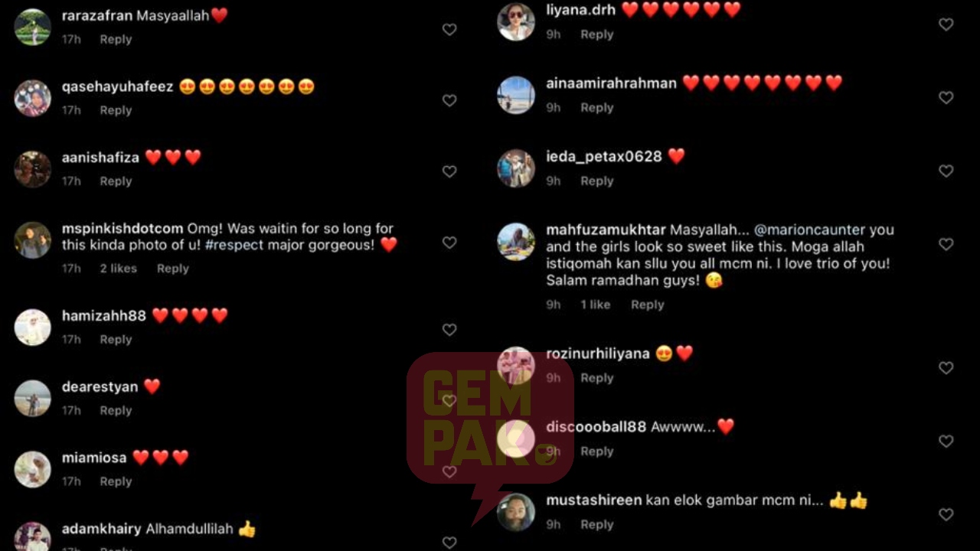
Task: Like mahfuzamukhtar's long comment
Action: [946, 244]
